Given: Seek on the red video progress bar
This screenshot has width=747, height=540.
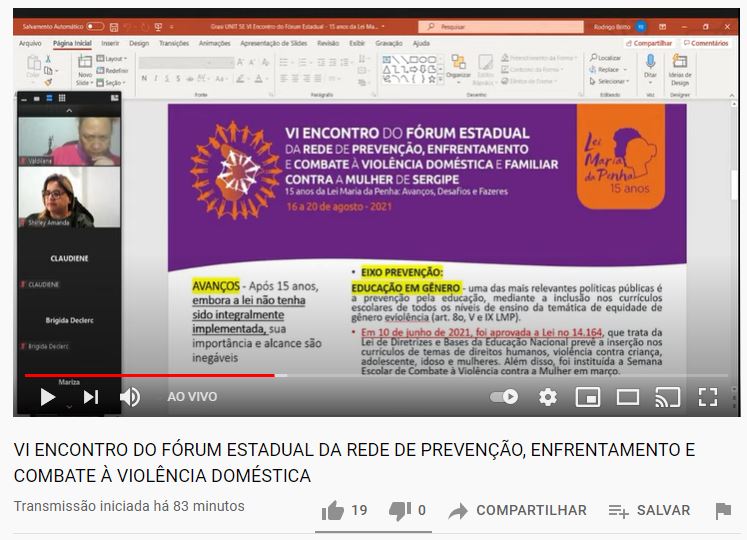Looking at the screenshot, I should pyautogui.click(x=150, y=376).
